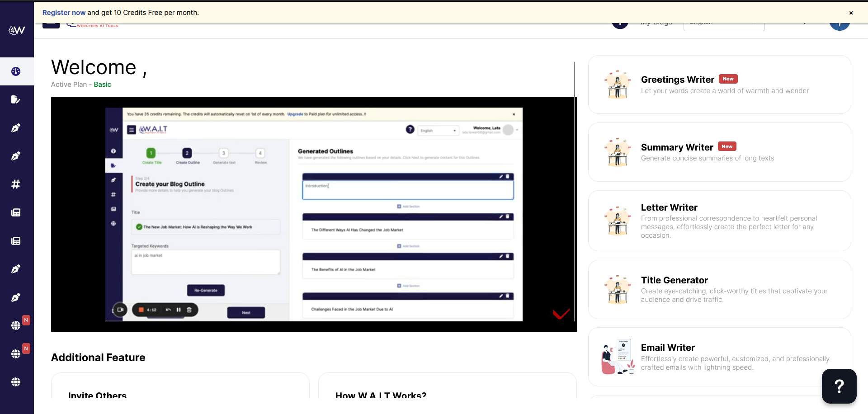The image size is (868, 414).
Task: Dismiss the Register now banner
Action: point(851,13)
